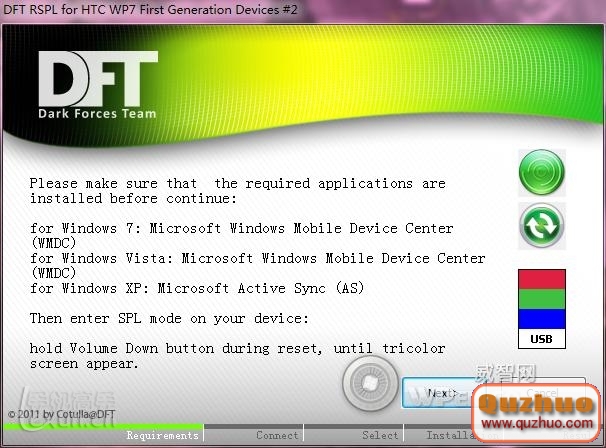Image resolution: width=606 pixels, height=448 pixels.
Task: Click the "hold Volume Down button" instruction text
Action: coord(237,356)
